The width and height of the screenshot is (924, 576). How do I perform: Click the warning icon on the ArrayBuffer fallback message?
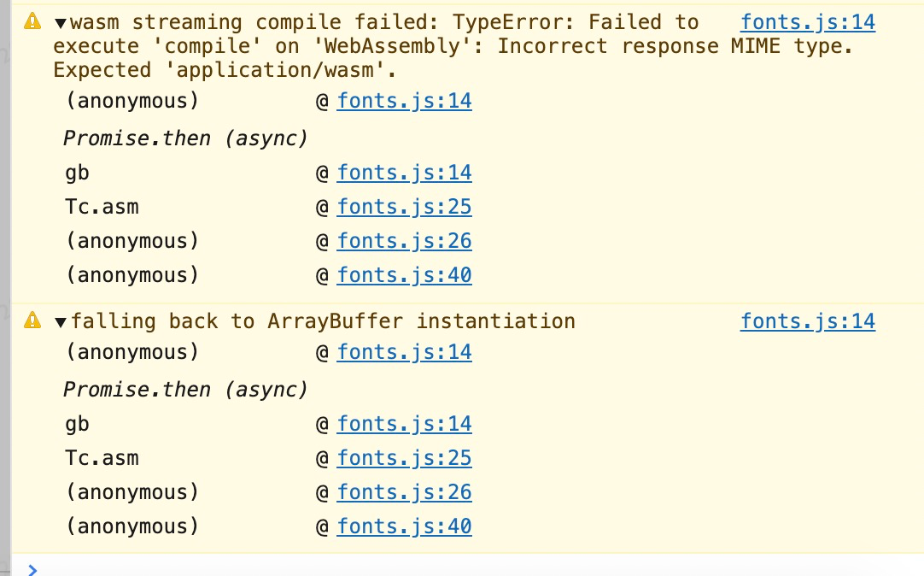coord(32,320)
